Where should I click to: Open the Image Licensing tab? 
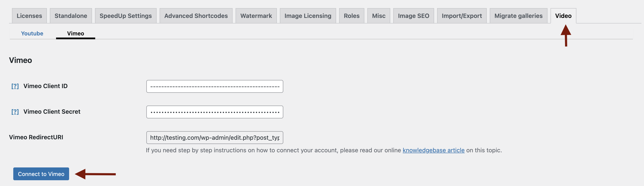tap(308, 16)
